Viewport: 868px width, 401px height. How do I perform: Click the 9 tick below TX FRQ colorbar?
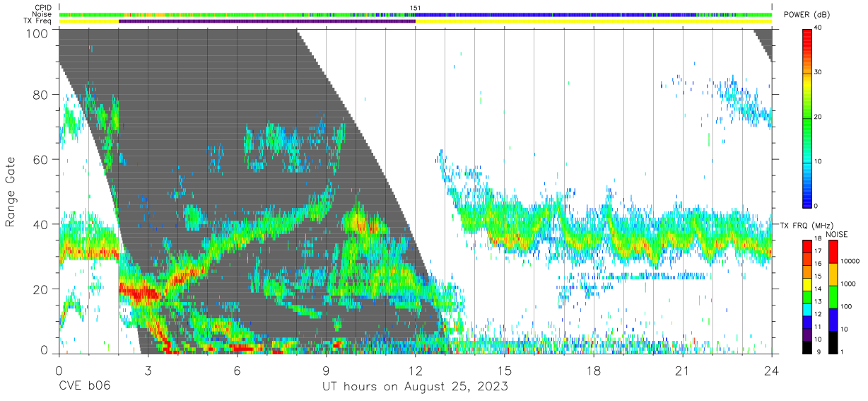click(x=819, y=352)
